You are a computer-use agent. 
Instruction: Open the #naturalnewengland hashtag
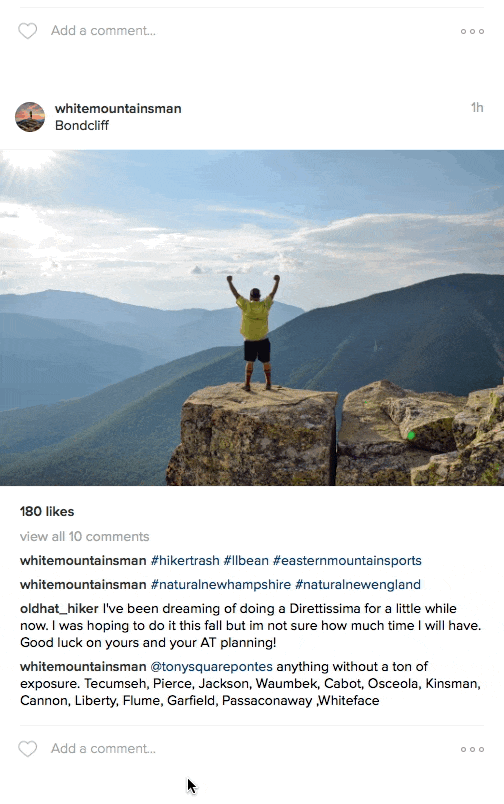358,585
